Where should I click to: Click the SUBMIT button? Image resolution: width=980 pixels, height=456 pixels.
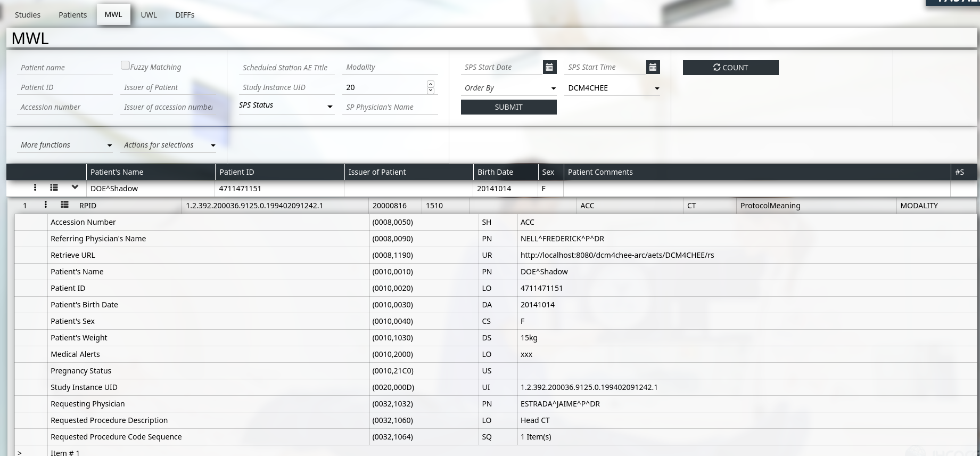coord(509,107)
